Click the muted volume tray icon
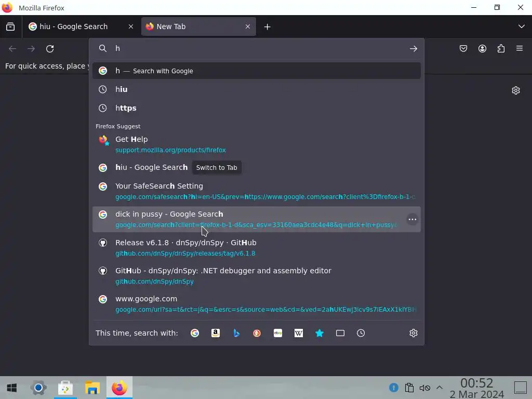This screenshot has height=399, width=532. coord(424,388)
